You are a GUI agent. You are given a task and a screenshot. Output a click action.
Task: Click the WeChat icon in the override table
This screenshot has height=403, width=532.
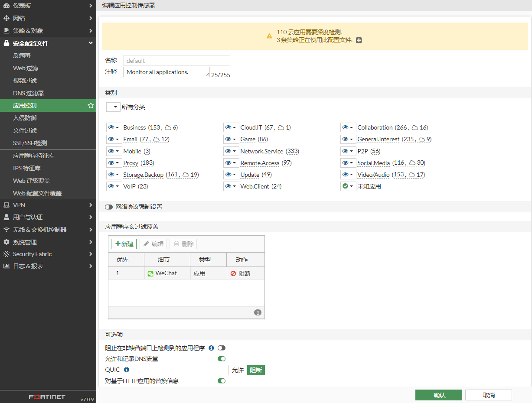[150, 273]
